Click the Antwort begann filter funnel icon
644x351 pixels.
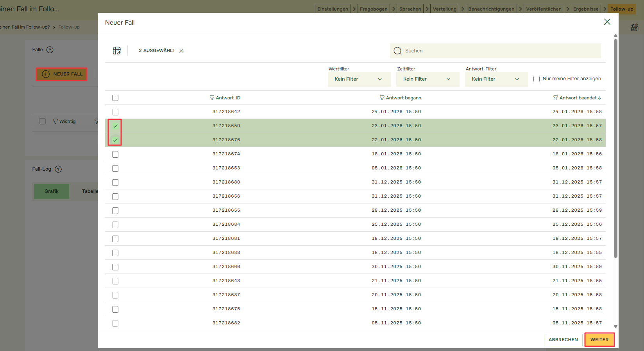click(x=382, y=98)
